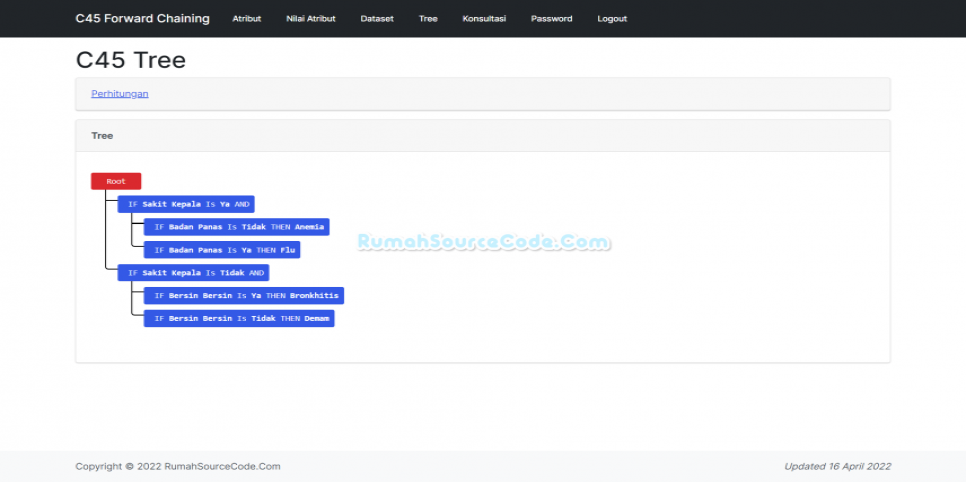Open the Perhitungan link

(x=120, y=94)
